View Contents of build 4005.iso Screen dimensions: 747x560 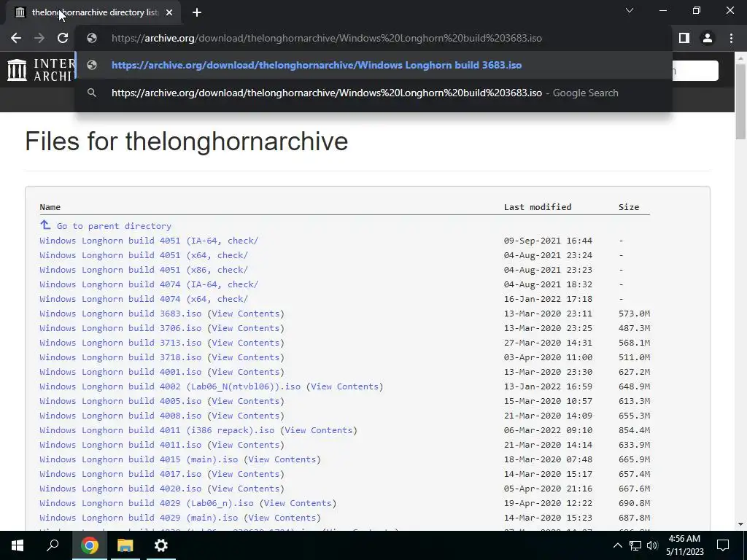(x=245, y=401)
